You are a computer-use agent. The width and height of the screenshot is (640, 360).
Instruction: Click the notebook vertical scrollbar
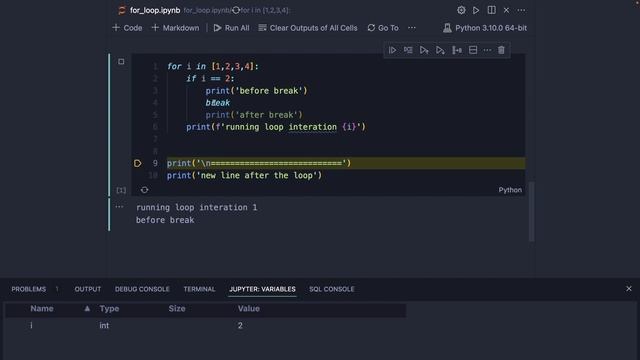[x=531, y=211]
